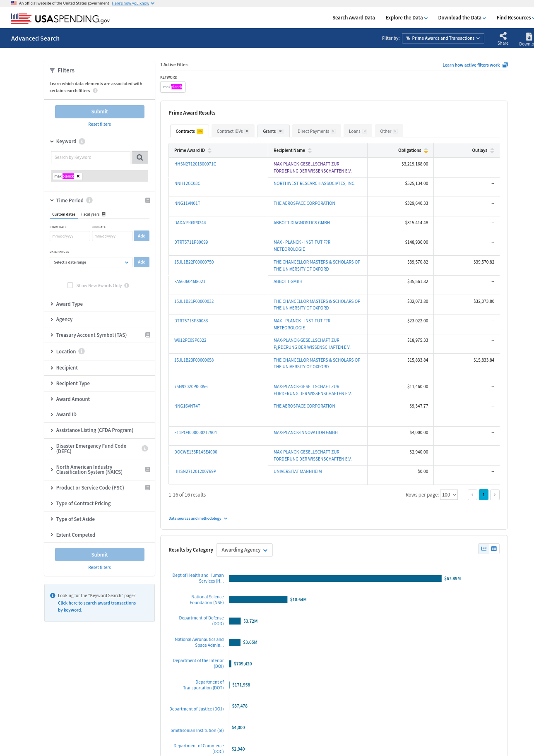The height and width of the screenshot is (756, 534).
Task: Click here to search award transactions link
Action: (97, 607)
